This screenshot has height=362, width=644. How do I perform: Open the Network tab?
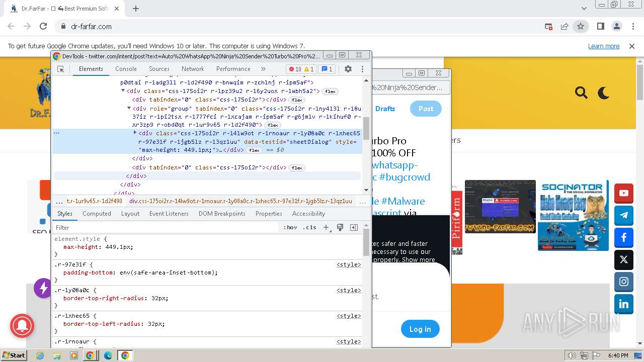pyautogui.click(x=193, y=69)
